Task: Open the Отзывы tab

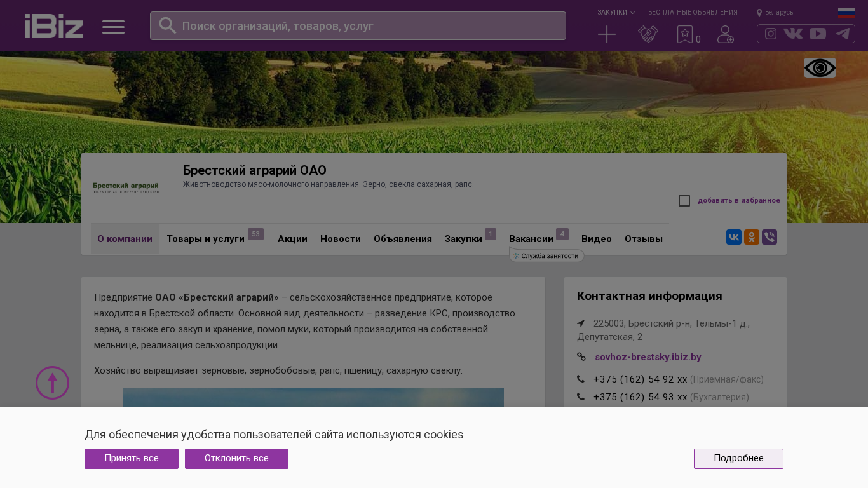Action: [x=644, y=239]
